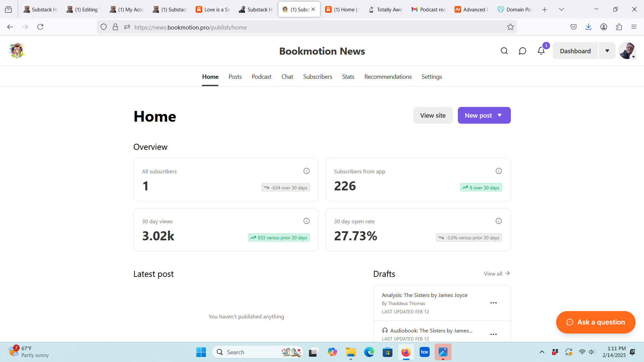Open the chat bubble icon in header
The image size is (644, 362).
coord(523,51)
